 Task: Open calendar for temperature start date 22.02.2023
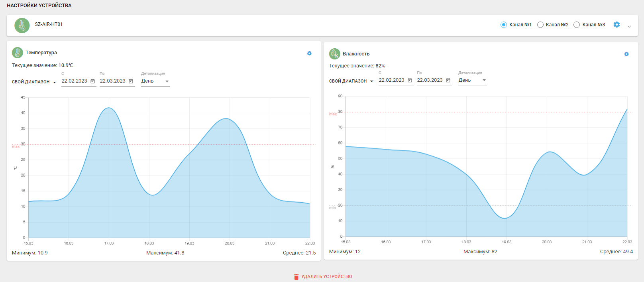coord(92,81)
